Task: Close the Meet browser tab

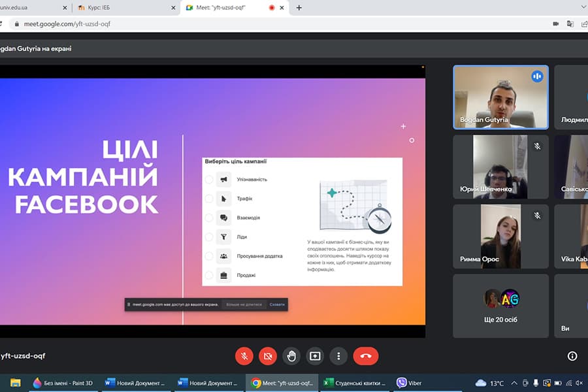Action: tap(282, 7)
